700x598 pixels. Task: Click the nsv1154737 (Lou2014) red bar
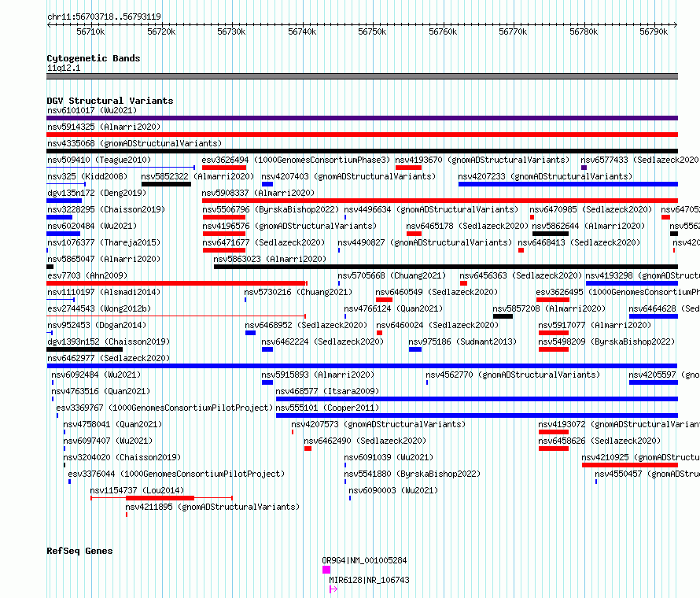coord(160,498)
